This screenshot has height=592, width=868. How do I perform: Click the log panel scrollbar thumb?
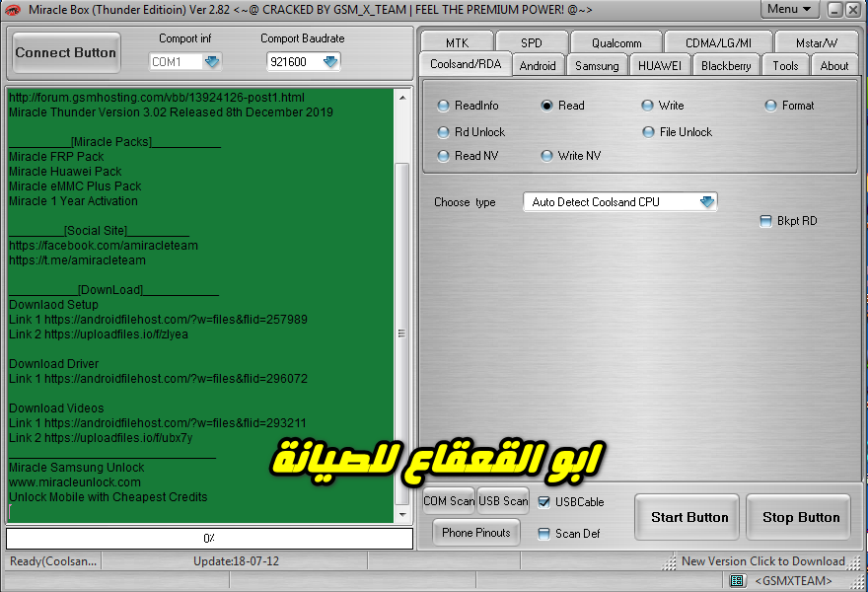pyautogui.click(x=402, y=333)
